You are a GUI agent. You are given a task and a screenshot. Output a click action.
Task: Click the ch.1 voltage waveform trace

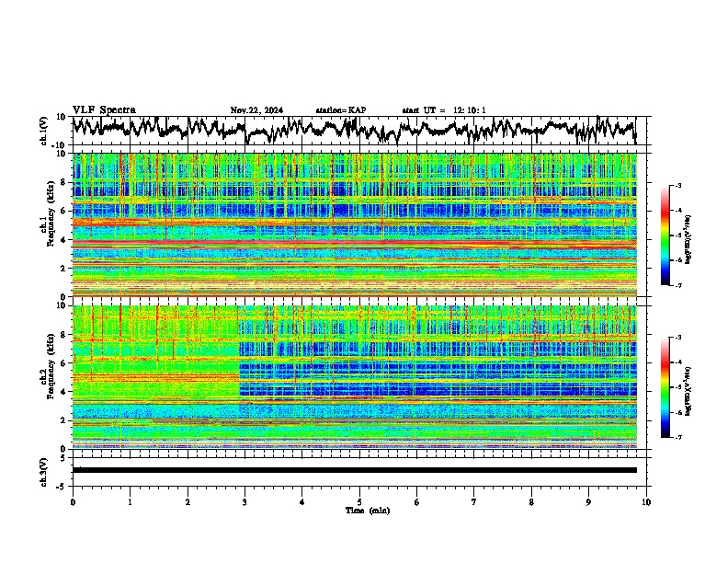point(354,130)
